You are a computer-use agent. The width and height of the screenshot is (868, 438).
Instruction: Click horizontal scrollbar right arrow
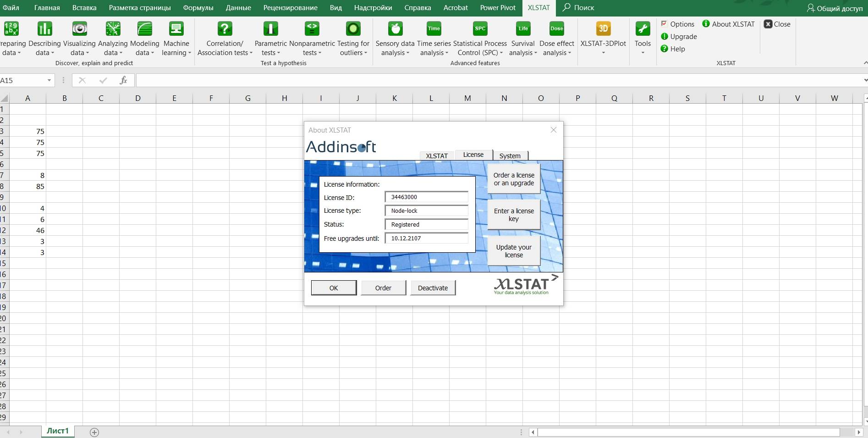858,432
